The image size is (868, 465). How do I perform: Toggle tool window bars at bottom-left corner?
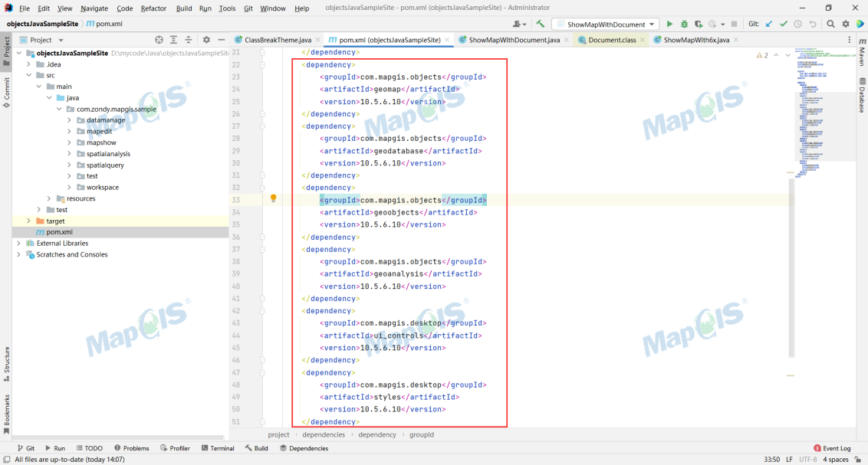click(6, 460)
